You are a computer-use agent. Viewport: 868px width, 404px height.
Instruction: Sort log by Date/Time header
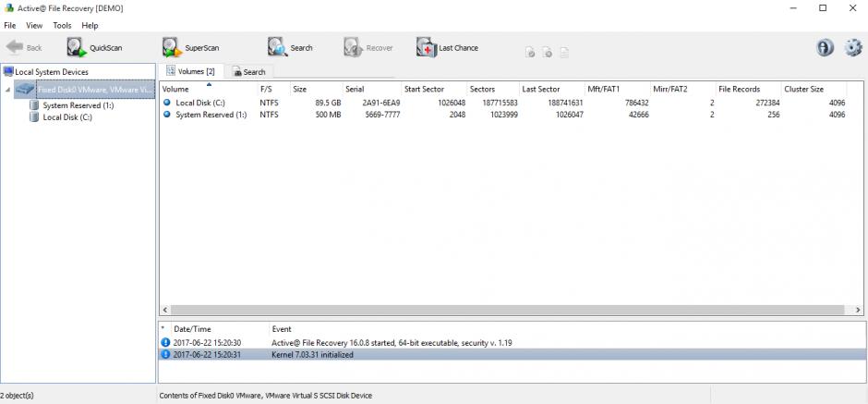point(219,329)
